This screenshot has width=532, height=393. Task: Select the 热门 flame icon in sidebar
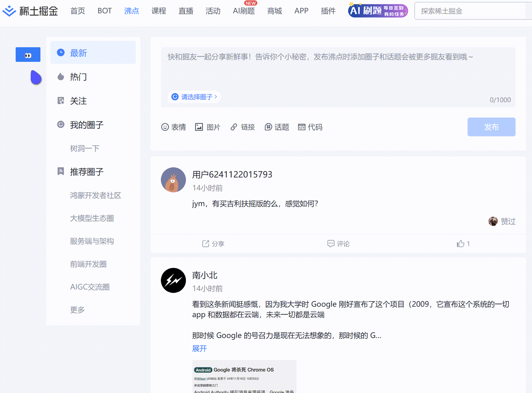pos(60,77)
